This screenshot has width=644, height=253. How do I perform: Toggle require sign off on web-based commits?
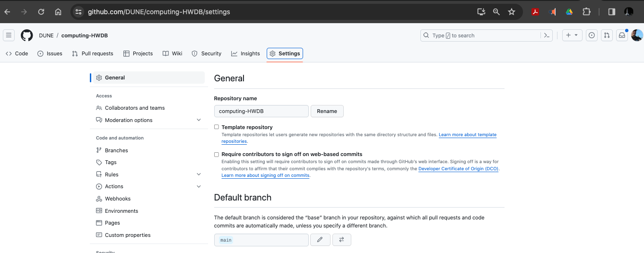pos(217,154)
